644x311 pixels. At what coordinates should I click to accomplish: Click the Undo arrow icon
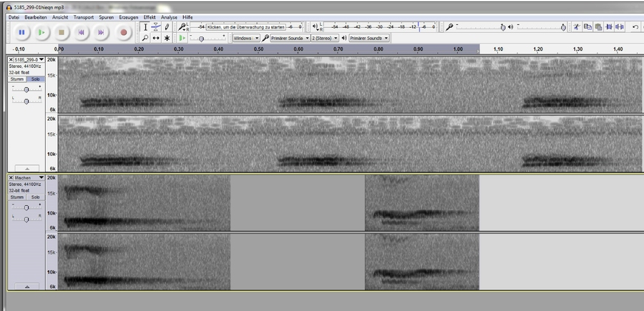tap(635, 27)
